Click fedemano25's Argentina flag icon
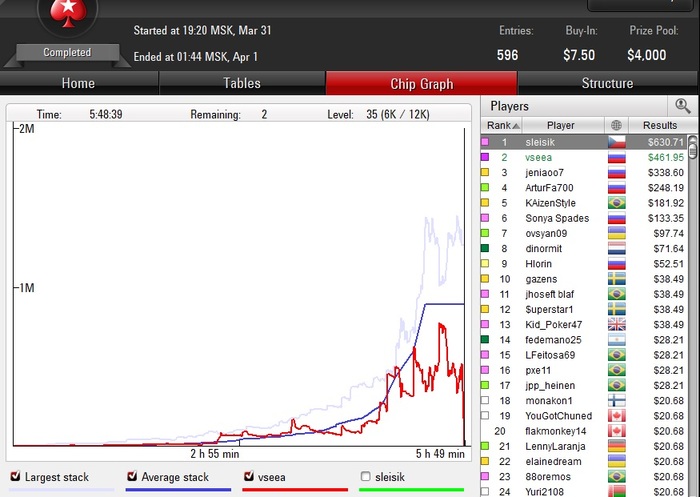 point(617,339)
